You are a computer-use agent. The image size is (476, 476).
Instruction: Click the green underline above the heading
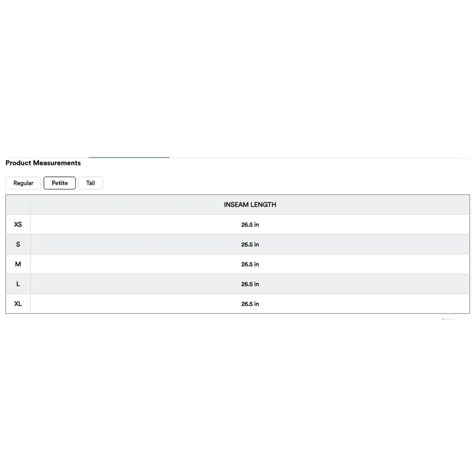(x=129, y=157)
